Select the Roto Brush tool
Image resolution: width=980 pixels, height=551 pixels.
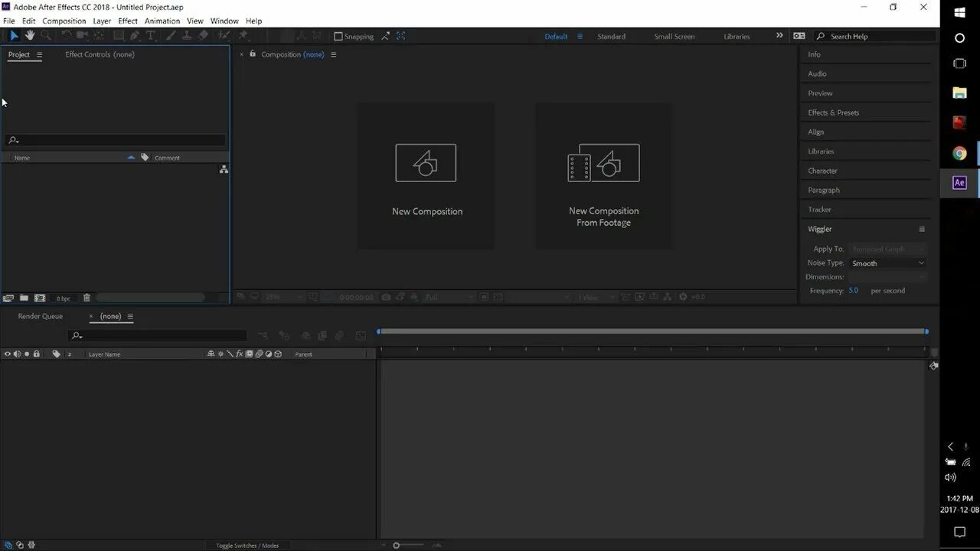click(224, 35)
